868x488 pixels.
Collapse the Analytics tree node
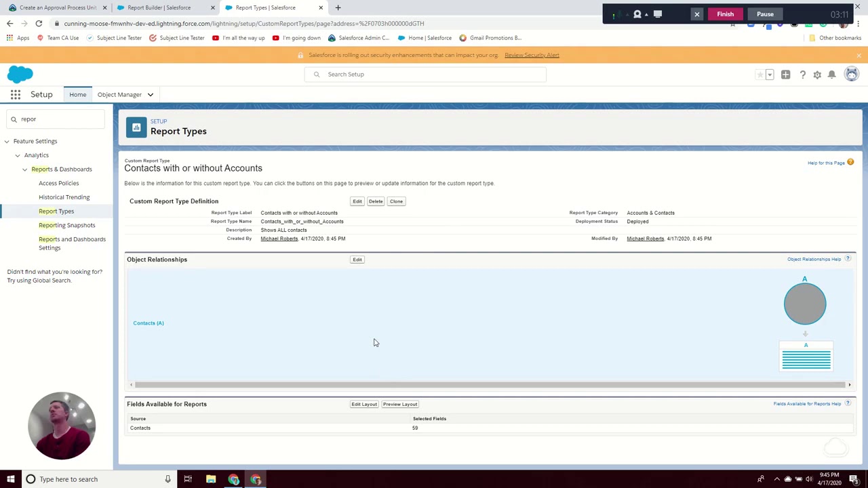click(x=18, y=155)
